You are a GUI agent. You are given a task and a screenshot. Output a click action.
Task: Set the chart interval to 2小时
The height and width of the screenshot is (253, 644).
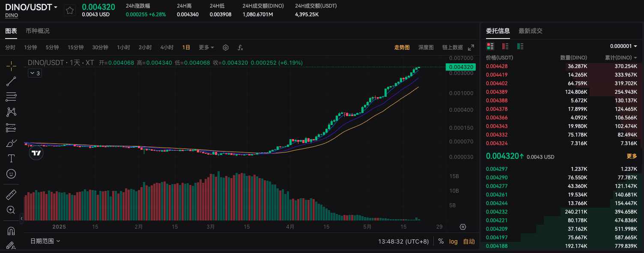(145, 48)
